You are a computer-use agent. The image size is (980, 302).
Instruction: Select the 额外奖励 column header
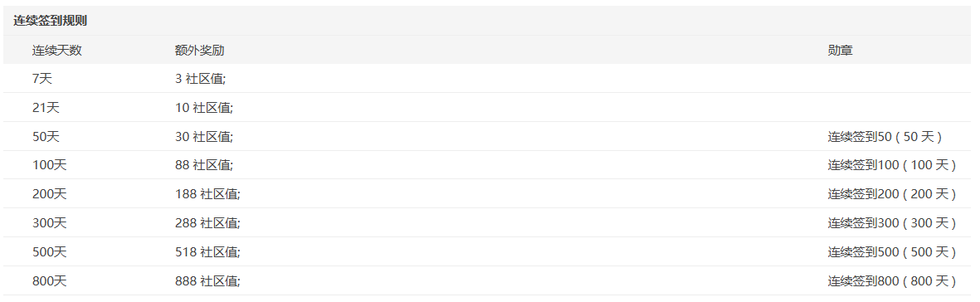[x=199, y=51]
